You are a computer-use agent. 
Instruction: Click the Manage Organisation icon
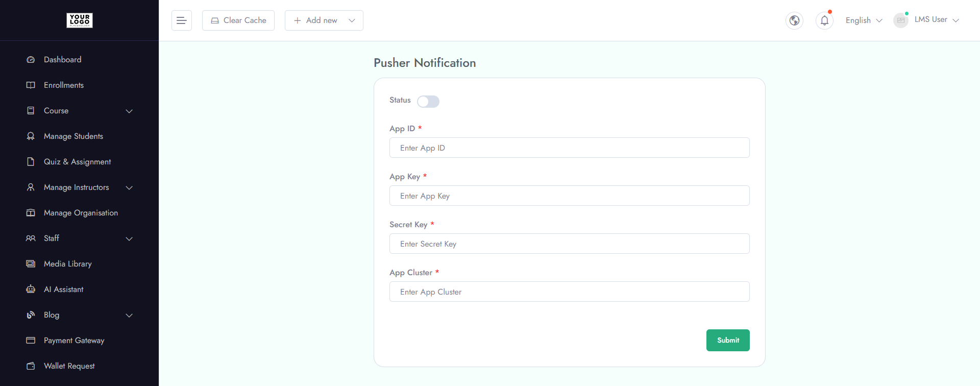pyautogui.click(x=31, y=213)
